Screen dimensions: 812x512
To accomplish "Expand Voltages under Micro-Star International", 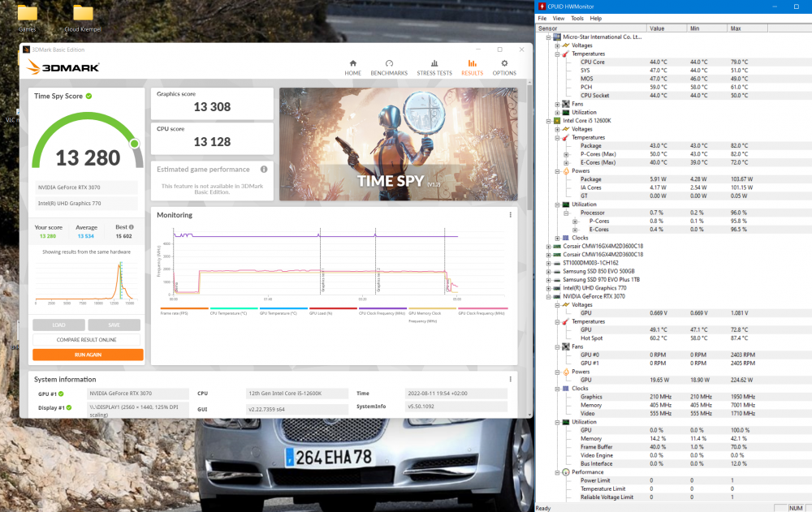I will coord(557,45).
